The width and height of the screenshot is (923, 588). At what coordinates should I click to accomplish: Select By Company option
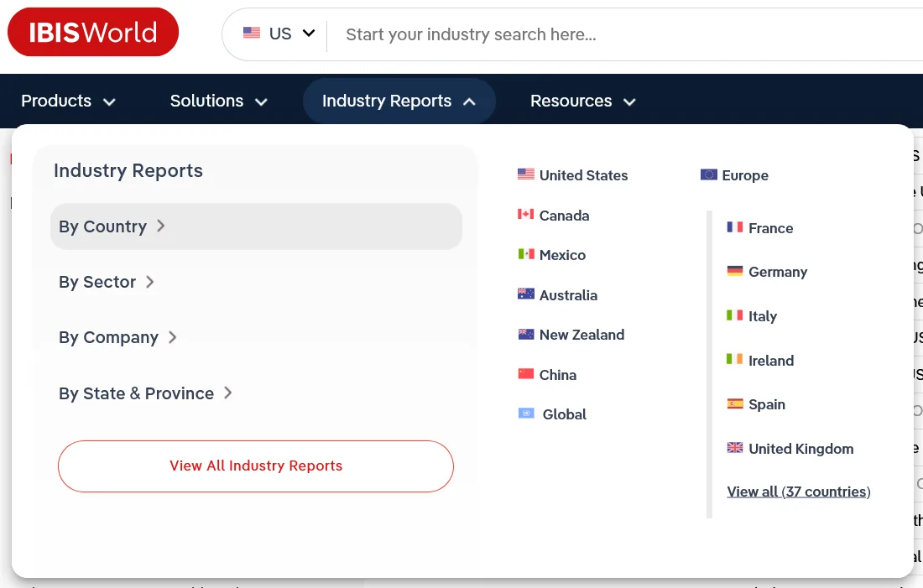tap(117, 337)
